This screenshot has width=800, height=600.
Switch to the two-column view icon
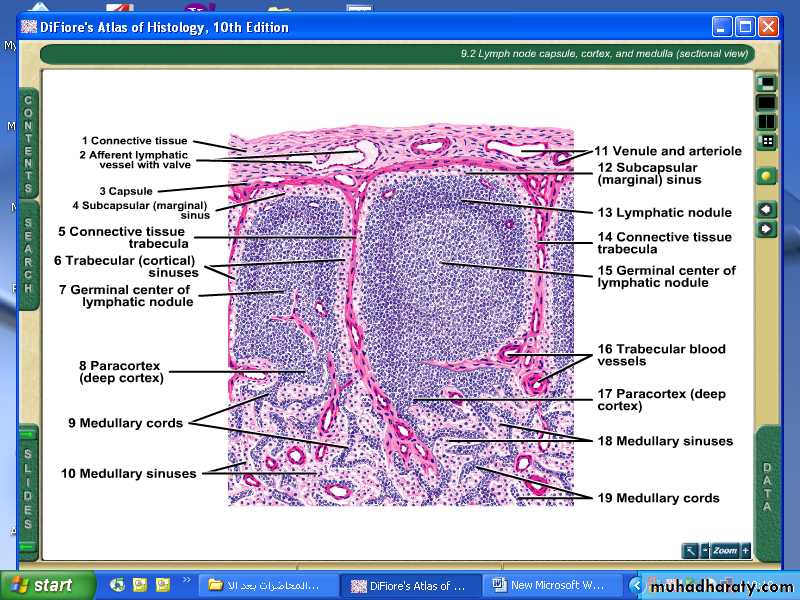[766, 122]
